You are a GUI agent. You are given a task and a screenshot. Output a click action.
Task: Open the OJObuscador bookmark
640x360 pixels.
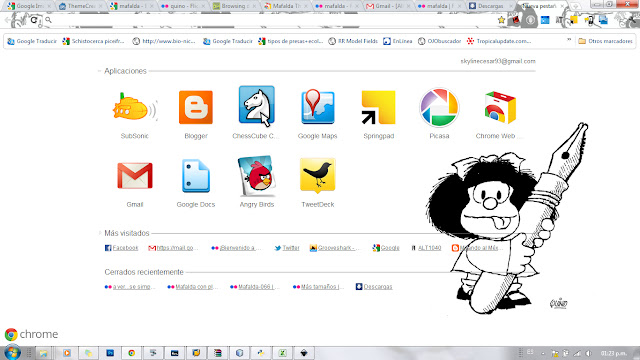point(440,41)
